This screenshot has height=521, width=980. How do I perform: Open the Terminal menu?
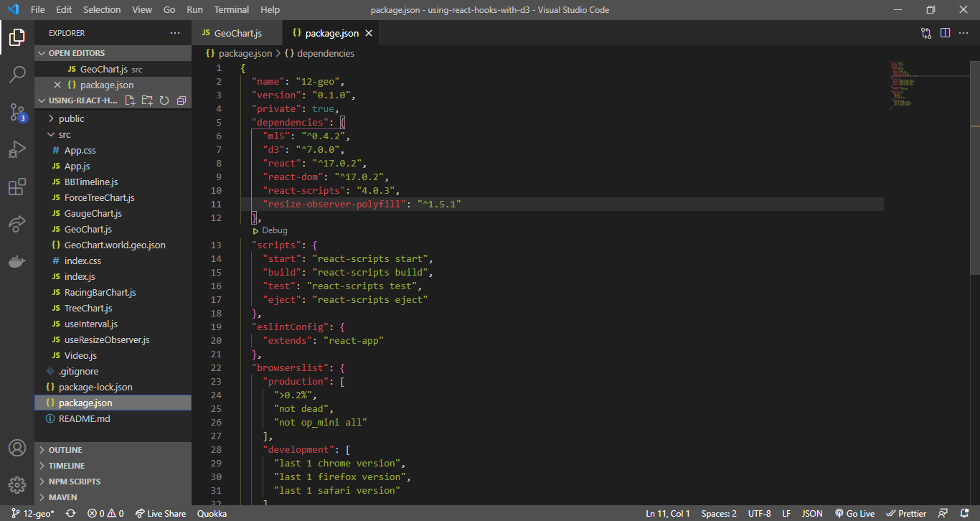[x=232, y=10]
